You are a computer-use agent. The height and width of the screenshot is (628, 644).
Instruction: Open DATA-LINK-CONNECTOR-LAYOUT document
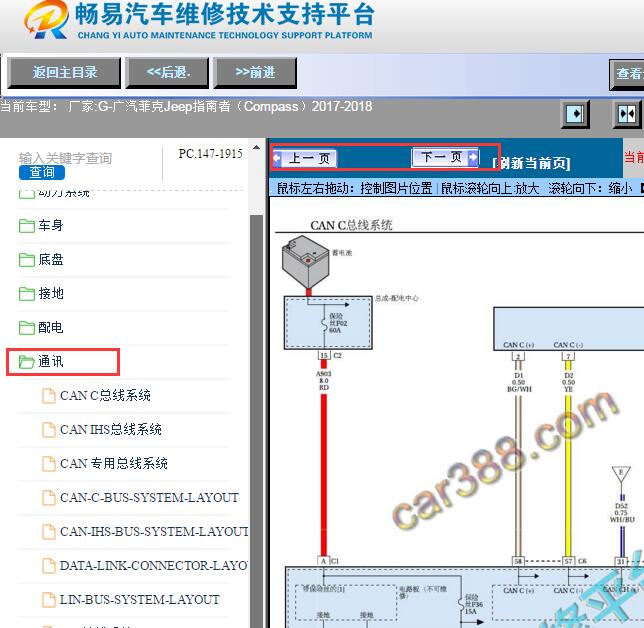tap(154, 566)
